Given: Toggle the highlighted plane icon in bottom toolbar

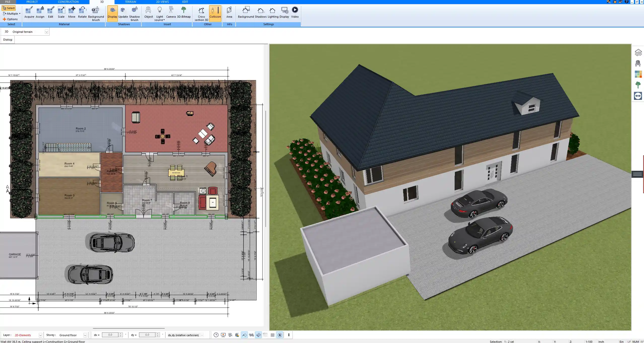Looking at the screenshot, I should point(258,335).
